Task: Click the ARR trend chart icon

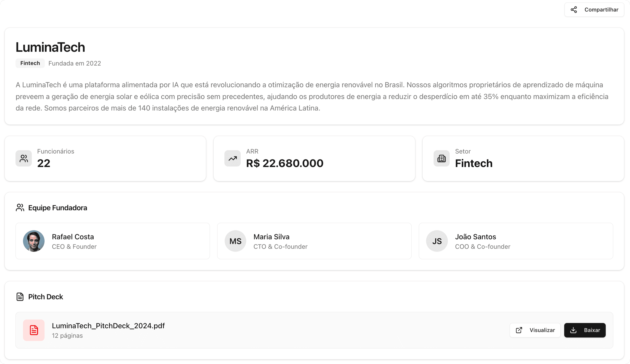Action: pos(232,158)
